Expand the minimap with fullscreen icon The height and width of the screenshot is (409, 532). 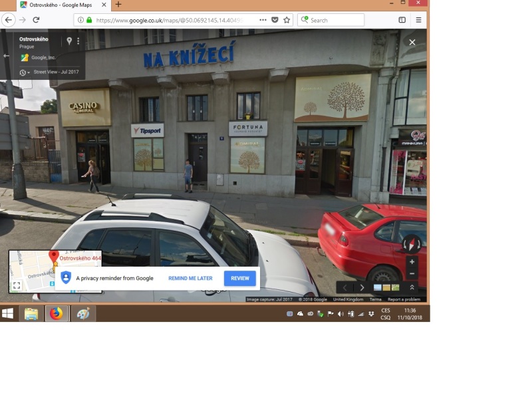point(17,285)
